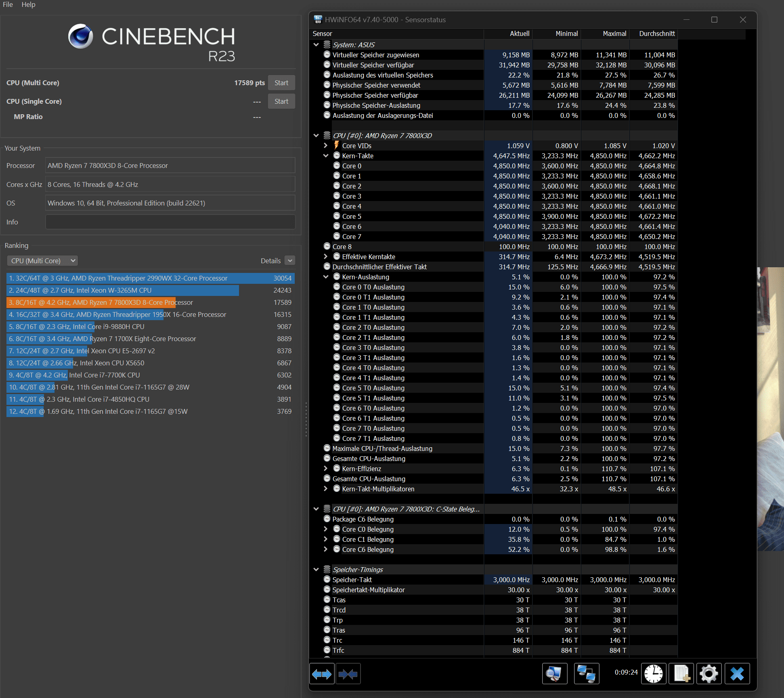Open the Details dropdown arrow in Ranking
This screenshot has width=784, height=698.
pos(290,261)
